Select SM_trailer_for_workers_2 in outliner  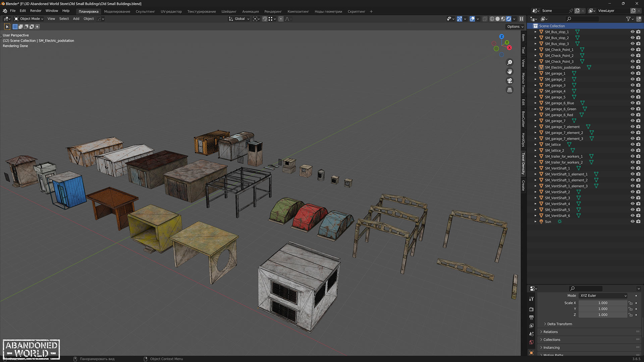tap(563, 162)
